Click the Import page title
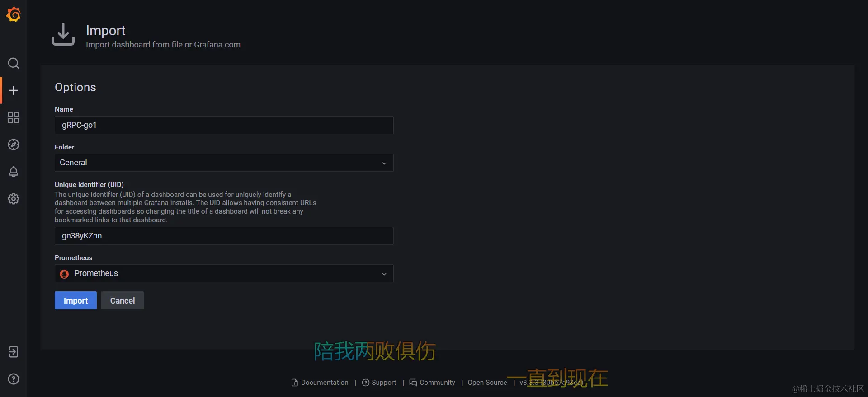Viewport: 868px width, 397px height. [106, 31]
